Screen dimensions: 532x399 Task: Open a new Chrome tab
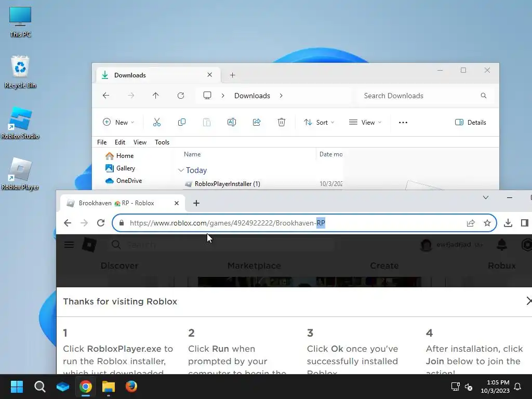click(196, 203)
